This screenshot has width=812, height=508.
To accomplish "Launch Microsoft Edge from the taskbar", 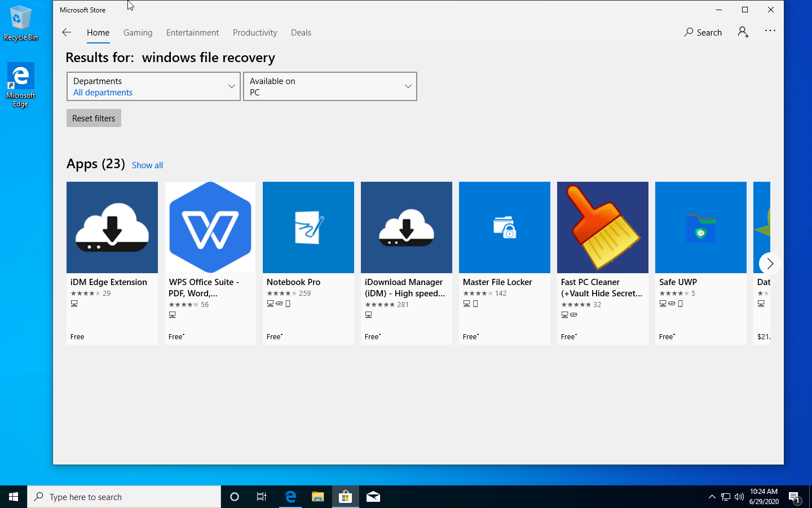I will 290,497.
